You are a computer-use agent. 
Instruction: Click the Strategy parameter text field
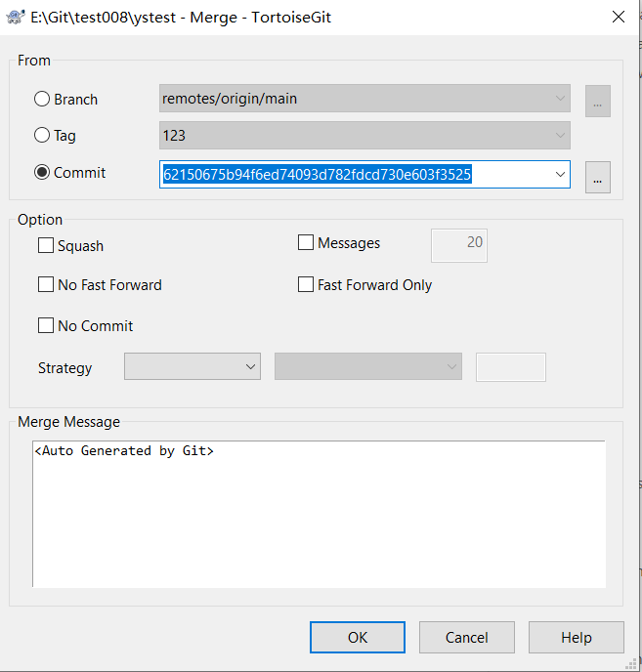(x=511, y=367)
